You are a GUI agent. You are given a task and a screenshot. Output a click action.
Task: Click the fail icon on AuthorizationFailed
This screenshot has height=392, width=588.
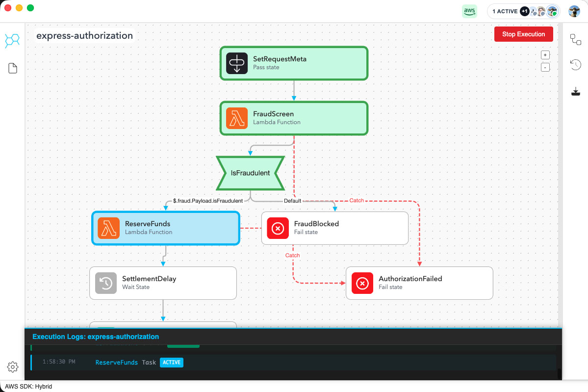tap(362, 283)
